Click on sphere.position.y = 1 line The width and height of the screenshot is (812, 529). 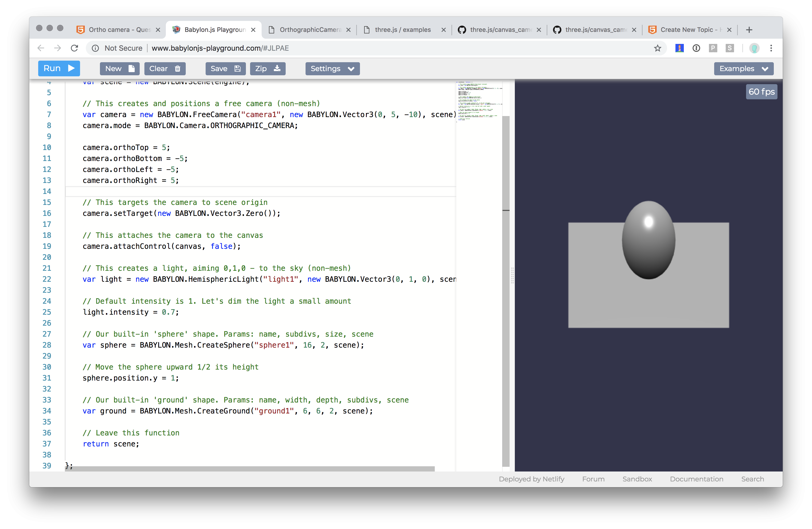coord(131,378)
